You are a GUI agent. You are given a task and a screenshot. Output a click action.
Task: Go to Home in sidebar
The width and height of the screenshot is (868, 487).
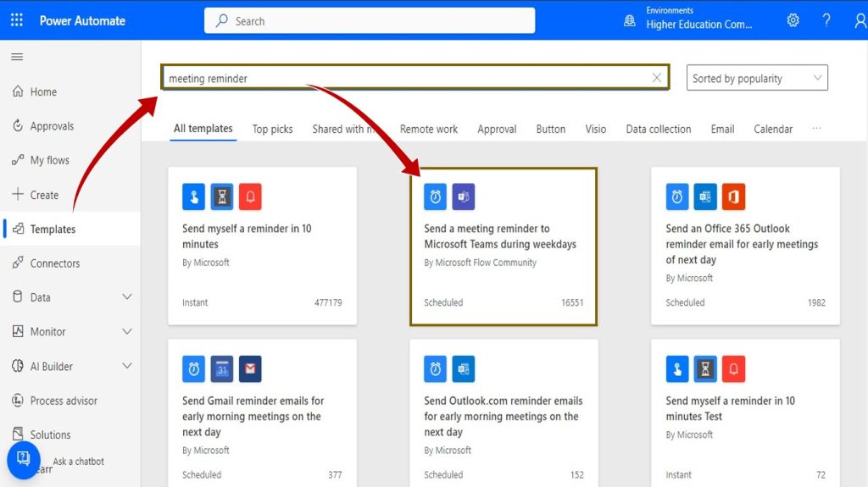(x=70, y=91)
